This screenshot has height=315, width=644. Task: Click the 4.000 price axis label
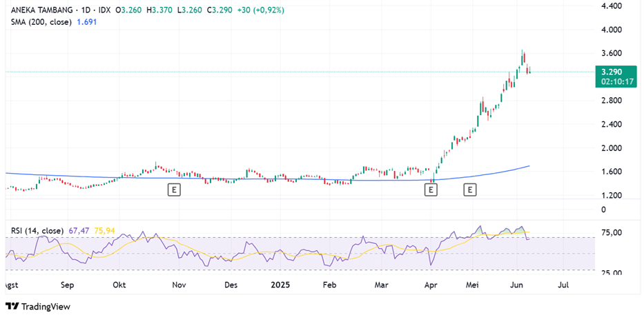(x=612, y=30)
